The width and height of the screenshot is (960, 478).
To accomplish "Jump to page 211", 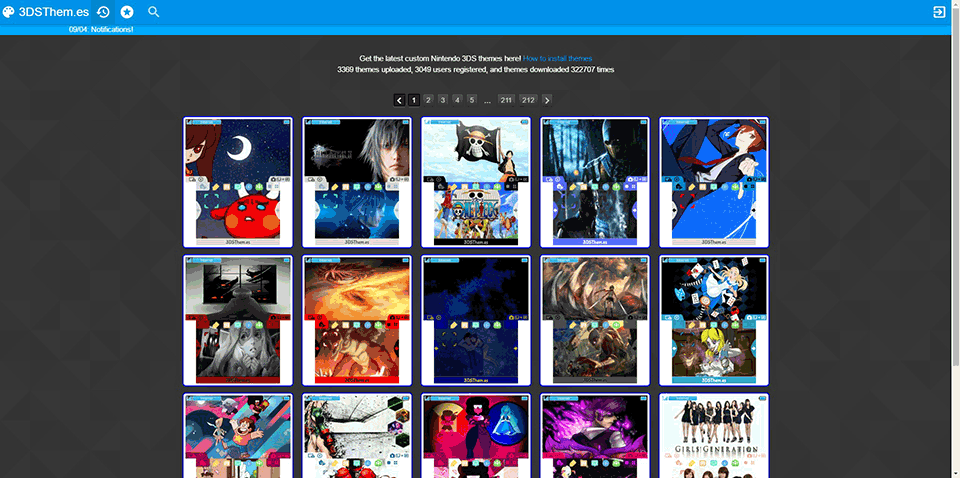I will point(506,100).
